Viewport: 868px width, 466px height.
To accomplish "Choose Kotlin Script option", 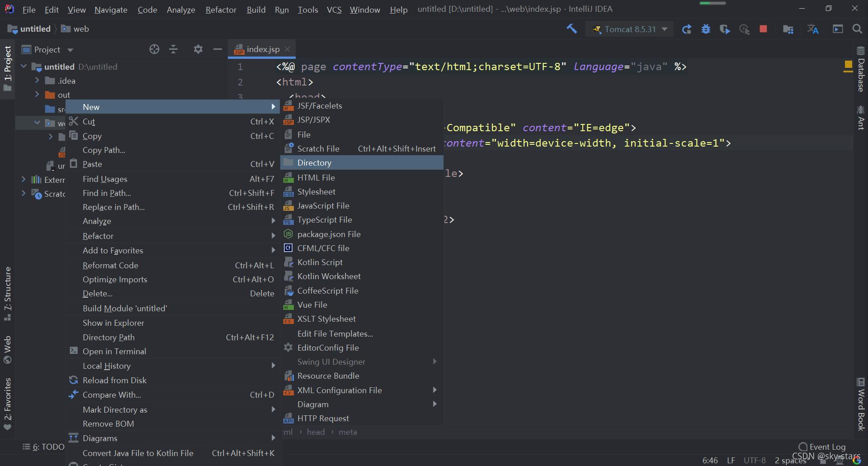I will pyautogui.click(x=362, y=262).
